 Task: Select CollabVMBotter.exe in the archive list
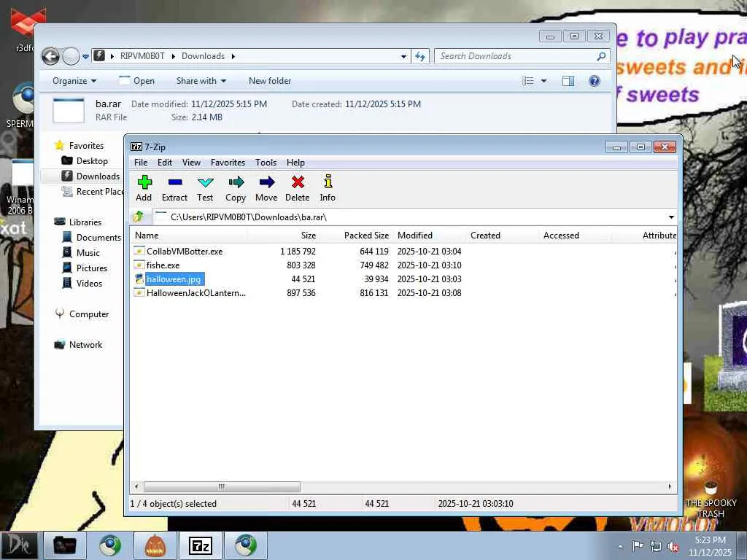pos(185,251)
